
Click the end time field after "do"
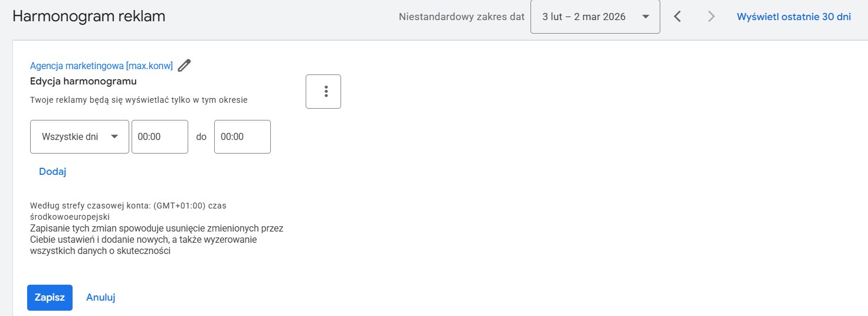click(242, 136)
